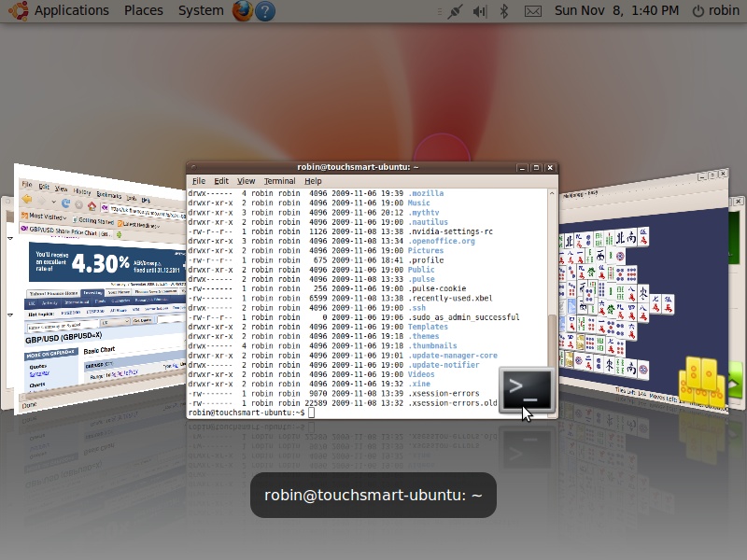Open the region combo box beside the quote field
The width and height of the screenshot is (747, 560).
pos(115,321)
